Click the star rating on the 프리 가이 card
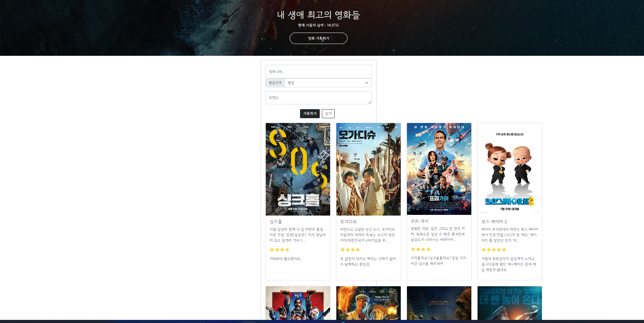Image resolution: width=644 pixels, height=323 pixels. pos(421,249)
